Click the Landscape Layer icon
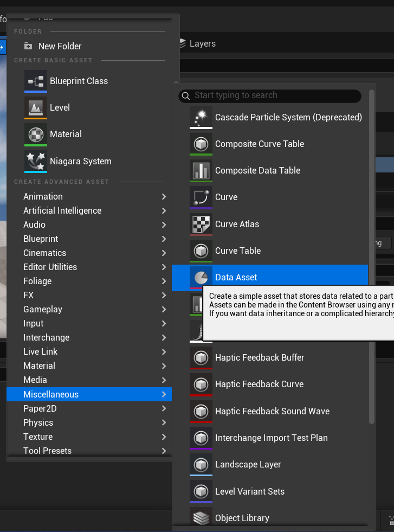The image size is (394, 532). (x=201, y=464)
